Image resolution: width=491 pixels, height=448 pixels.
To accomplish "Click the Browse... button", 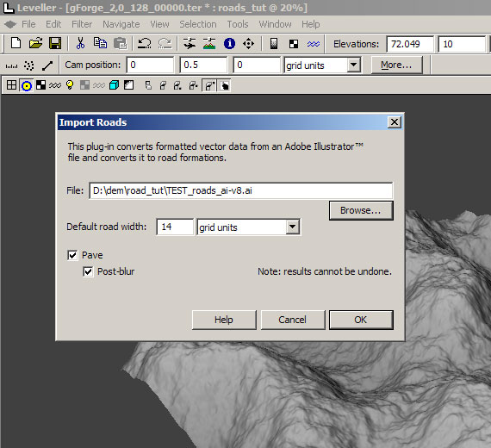I will click(x=361, y=210).
